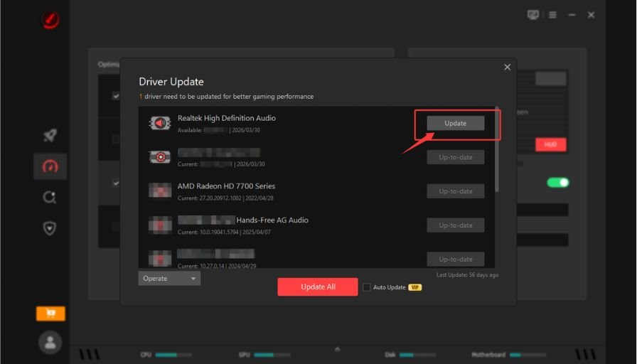Click Up-to-date button for AMD Radeon
Image resolution: width=637 pixels, height=364 pixels.
pos(456,191)
